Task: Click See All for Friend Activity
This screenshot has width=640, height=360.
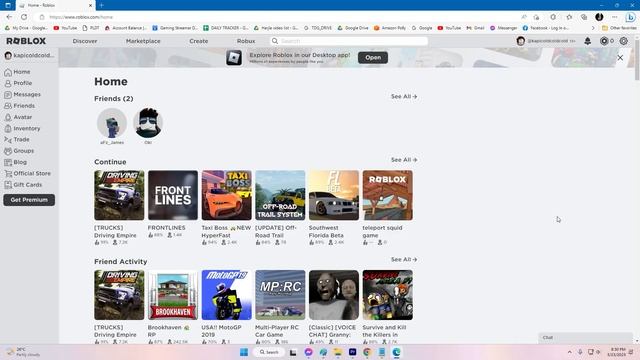Action: pyautogui.click(x=404, y=259)
